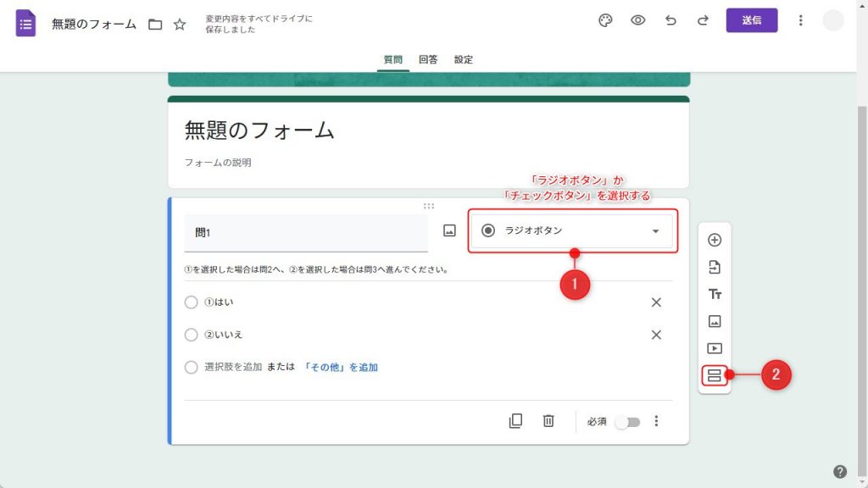Open the ラジオボタン question type dropdown

pyautogui.click(x=572, y=230)
